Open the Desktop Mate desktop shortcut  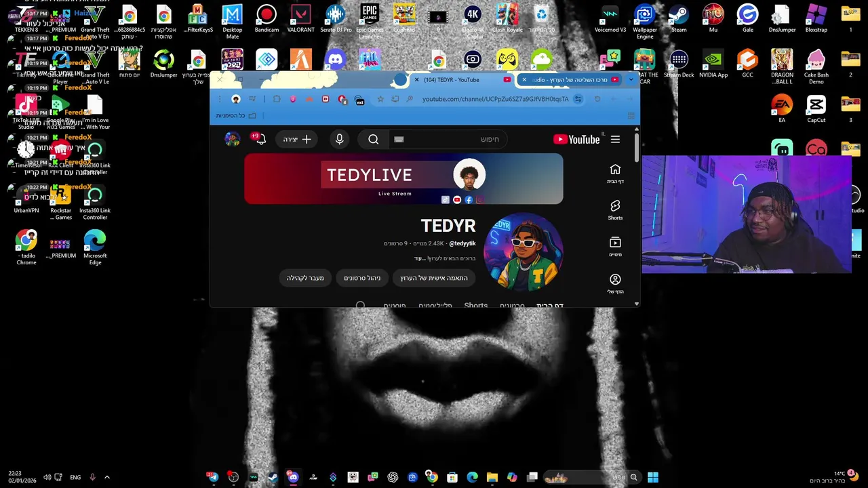tap(233, 21)
